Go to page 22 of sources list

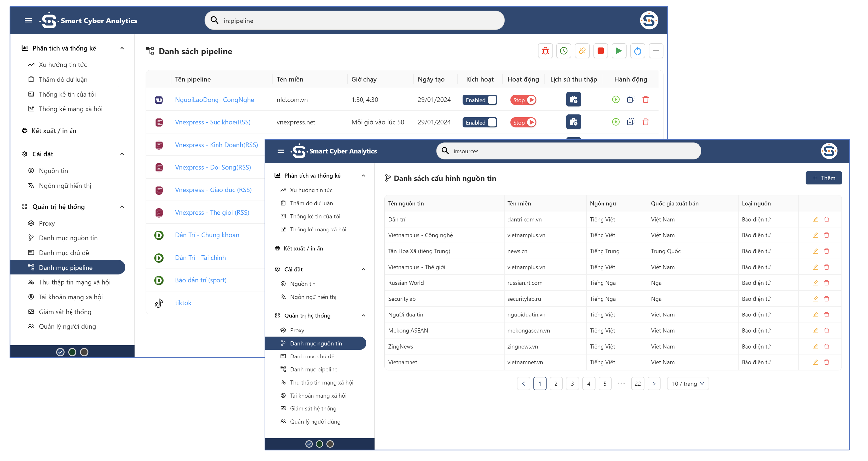coord(637,384)
